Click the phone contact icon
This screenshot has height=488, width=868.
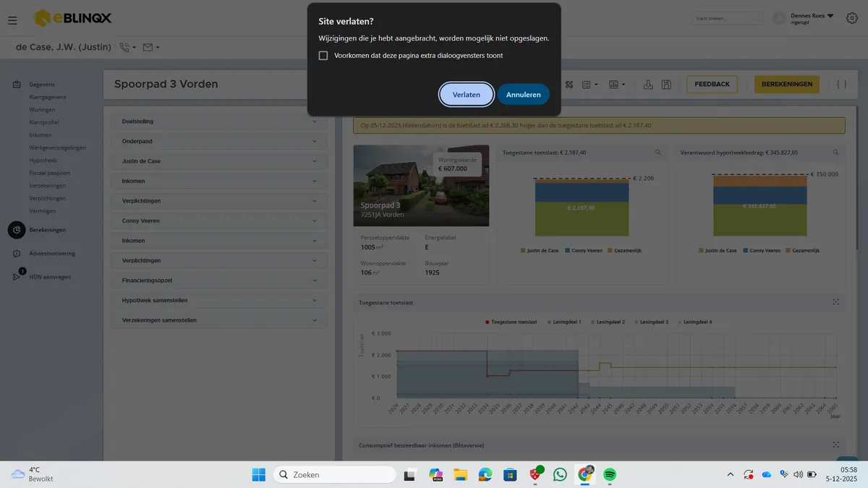point(124,48)
